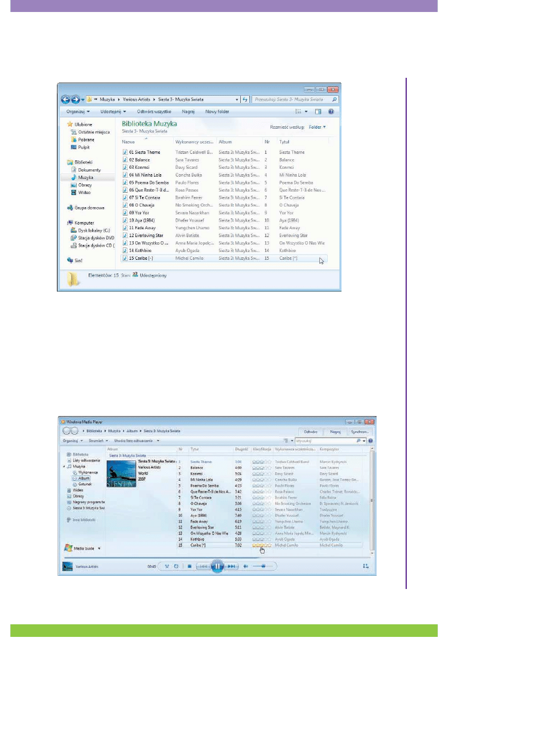The image size is (535, 756).
Task: Open the Odtwórz tab in Media Player
Action: coord(310,432)
